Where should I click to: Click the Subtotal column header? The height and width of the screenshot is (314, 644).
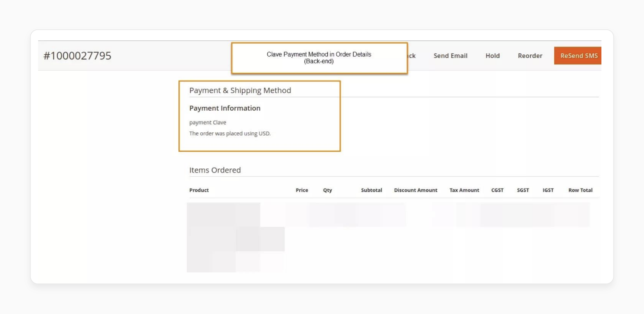371,190
